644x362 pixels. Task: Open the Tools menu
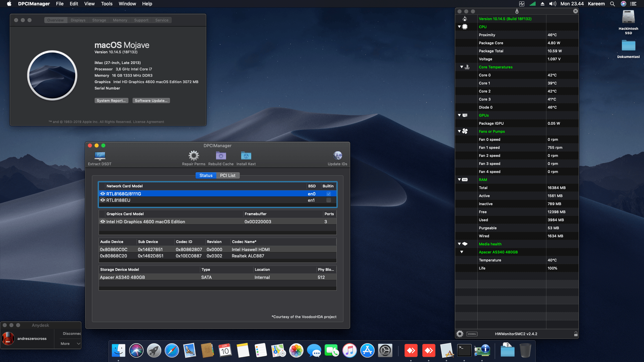[106, 4]
